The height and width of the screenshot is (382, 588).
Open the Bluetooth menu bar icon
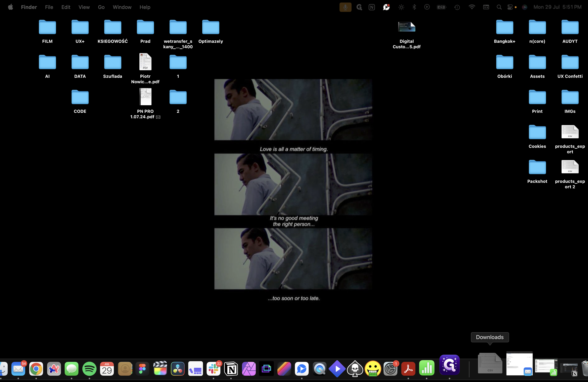414,7
